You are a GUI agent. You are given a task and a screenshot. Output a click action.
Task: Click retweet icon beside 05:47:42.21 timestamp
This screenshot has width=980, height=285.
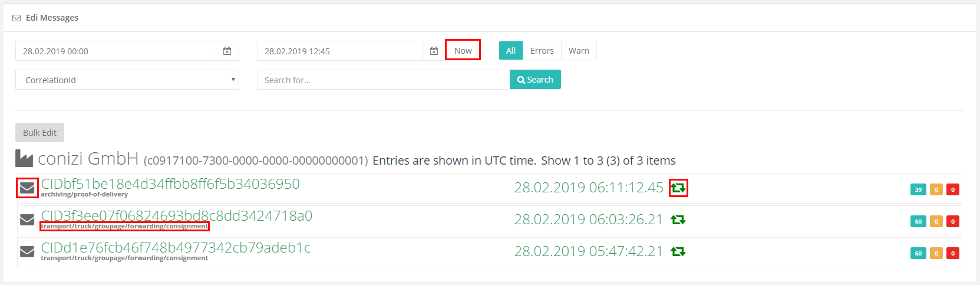tap(678, 252)
